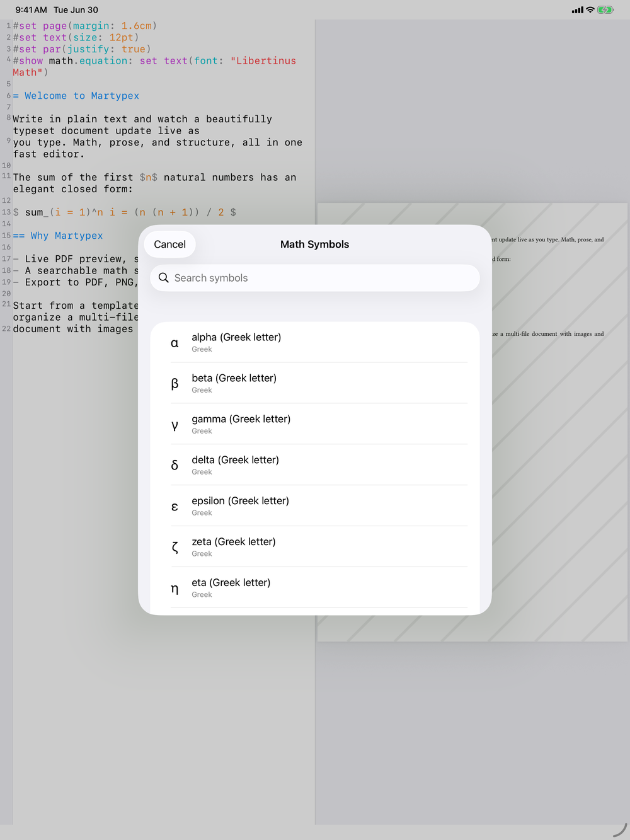Screen dimensions: 630x840
Task: Click the 'Welcome to Martypex' heading line in editor
Action: point(76,96)
